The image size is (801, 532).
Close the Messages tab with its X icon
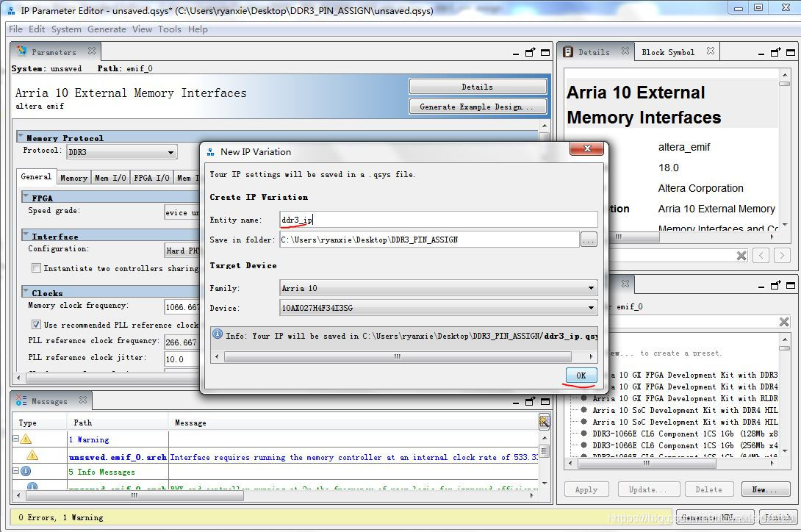[83, 400]
